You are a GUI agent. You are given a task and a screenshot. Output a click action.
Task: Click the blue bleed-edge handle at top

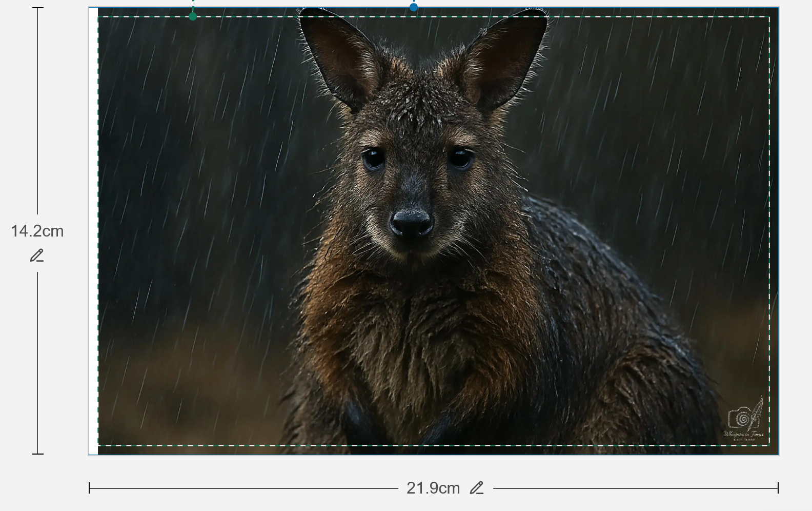[414, 7]
